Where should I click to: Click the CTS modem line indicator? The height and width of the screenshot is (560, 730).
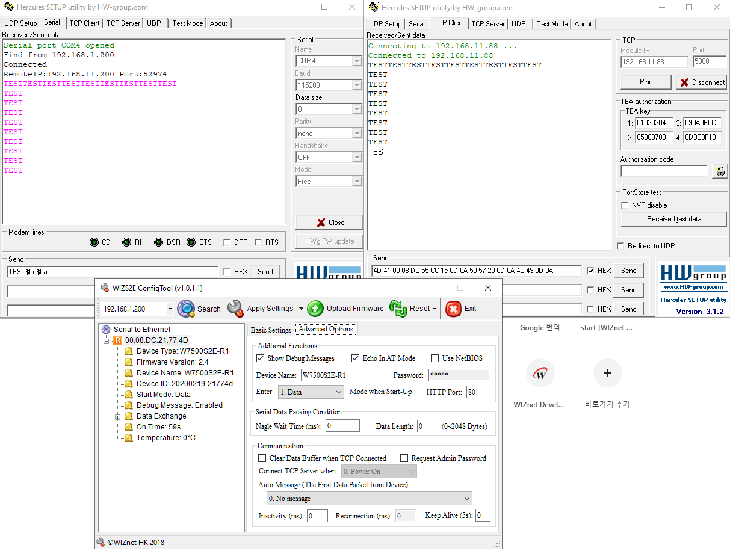coord(191,242)
